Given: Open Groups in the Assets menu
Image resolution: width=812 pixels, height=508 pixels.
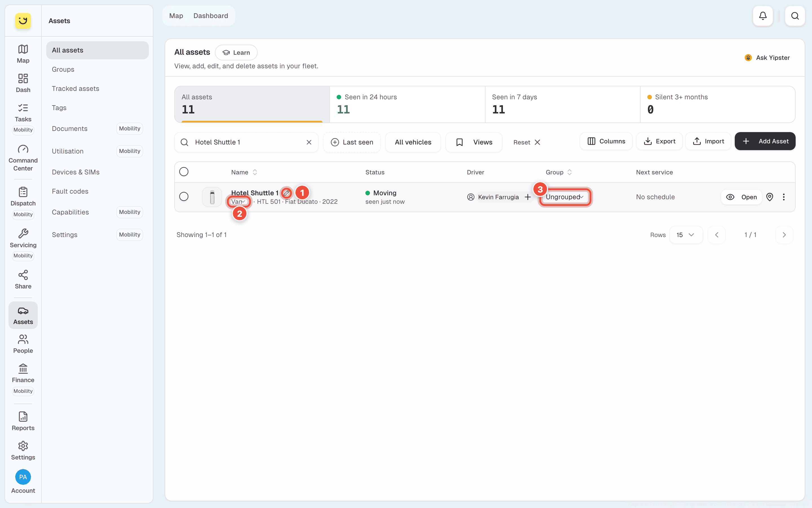Looking at the screenshot, I should pyautogui.click(x=97, y=69).
